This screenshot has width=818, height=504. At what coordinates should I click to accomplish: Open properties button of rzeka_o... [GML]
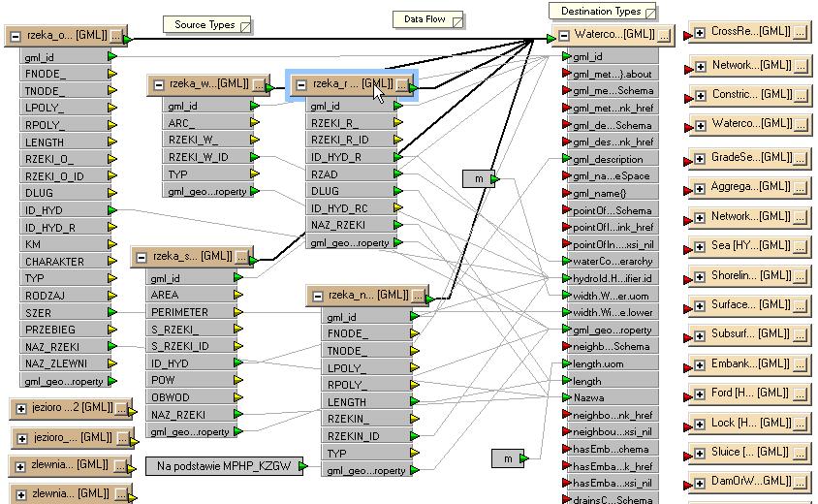pos(116,37)
